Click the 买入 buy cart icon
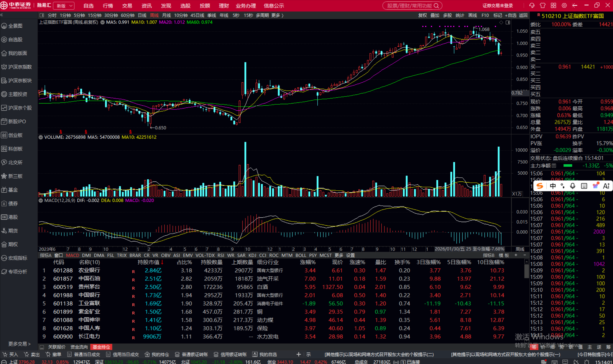Viewport: 613px width, 364px height. click(x=5, y=354)
